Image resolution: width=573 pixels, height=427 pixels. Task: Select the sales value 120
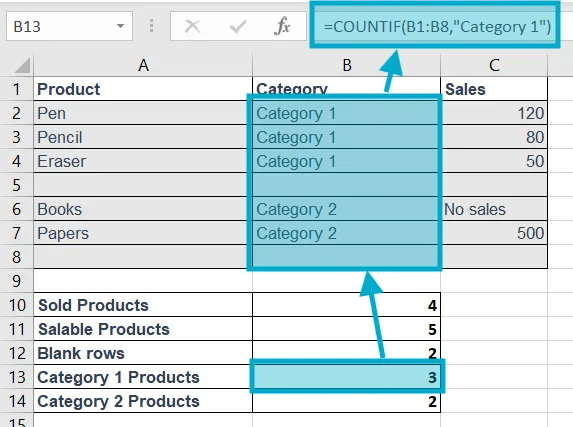(494, 113)
